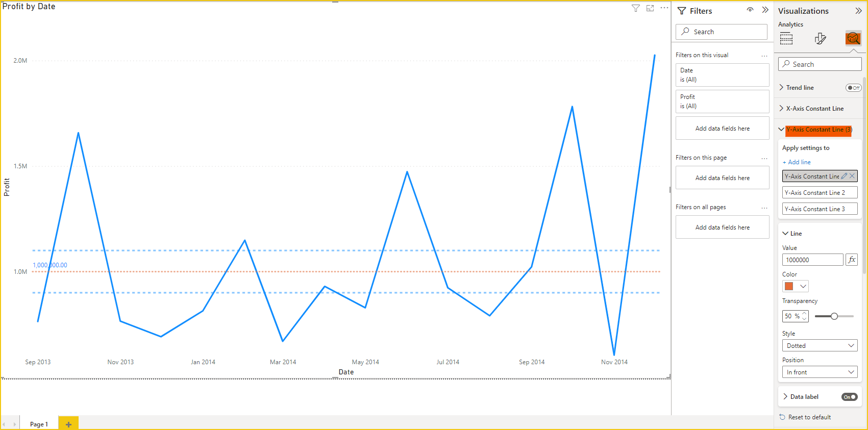Collapse the Filters pane with double chevron

coord(765,10)
